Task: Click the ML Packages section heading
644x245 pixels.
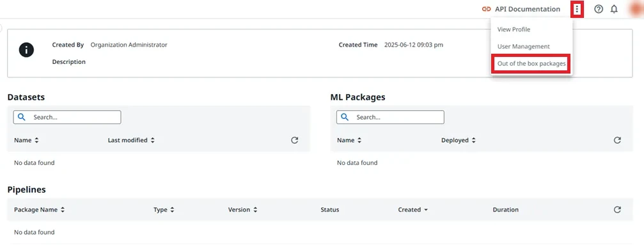Action: point(357,97)
